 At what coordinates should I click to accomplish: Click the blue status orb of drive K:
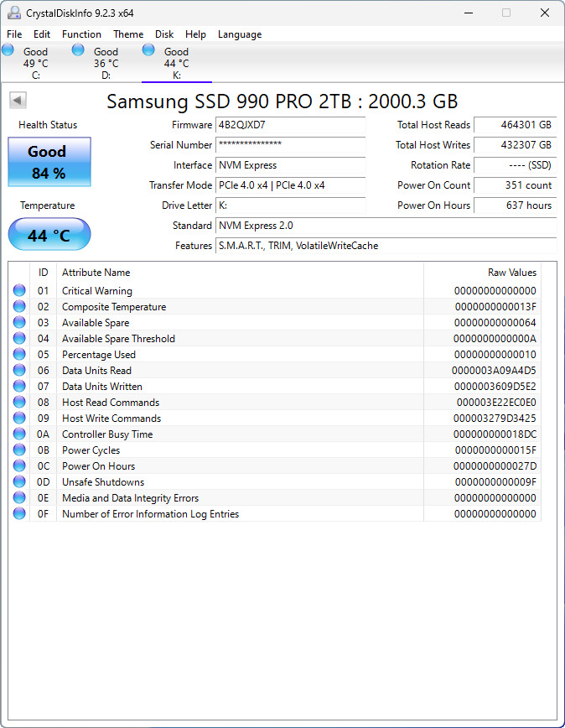pos(148,49)
